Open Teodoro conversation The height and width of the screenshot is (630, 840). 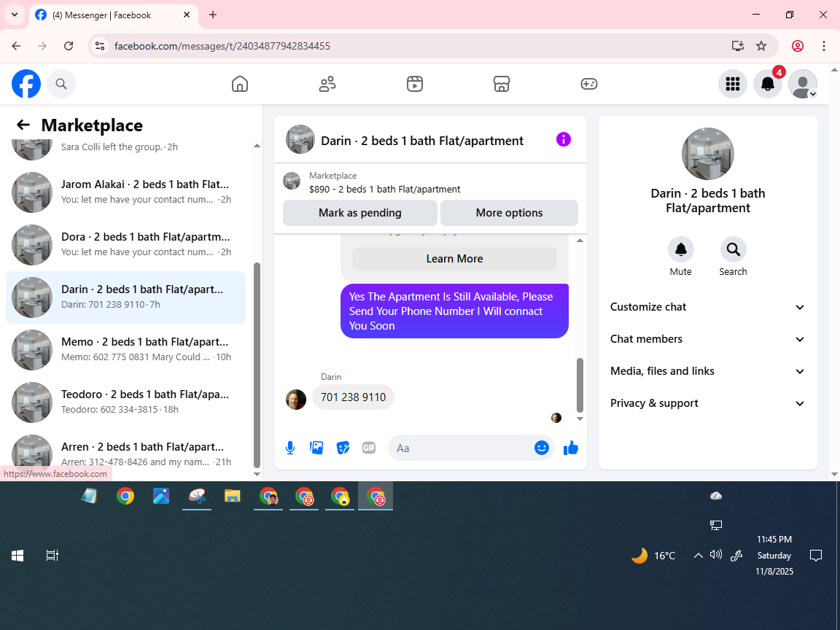[x=126, y=402]
